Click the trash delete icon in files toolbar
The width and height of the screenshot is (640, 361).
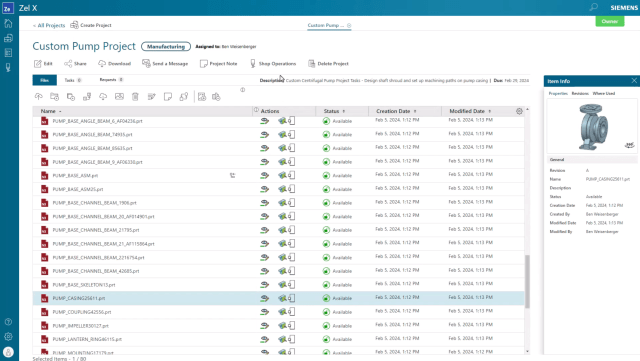coord(135,96)
